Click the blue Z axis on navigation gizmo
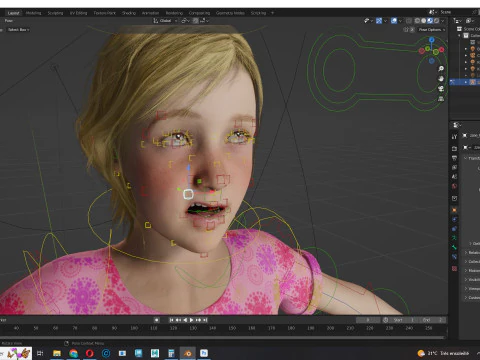Image resolution: width=480 pixels, height=360 pixels. (432, 40)
